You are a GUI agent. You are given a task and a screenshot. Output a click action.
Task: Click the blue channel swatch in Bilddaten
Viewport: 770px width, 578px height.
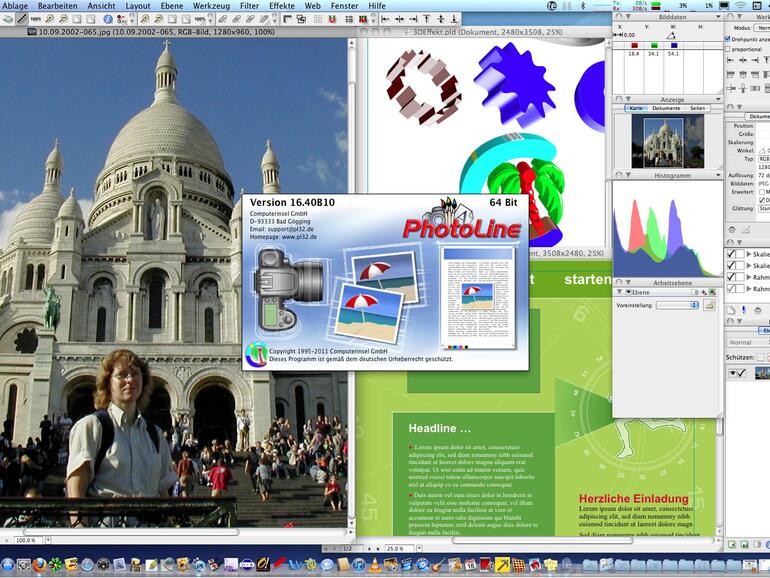coord(674,46)
